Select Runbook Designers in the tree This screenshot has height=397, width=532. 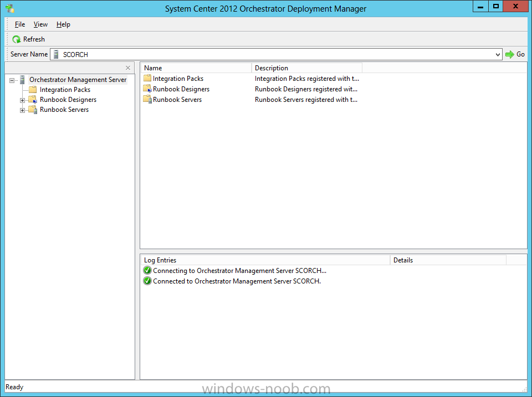(x=68, y=100)
